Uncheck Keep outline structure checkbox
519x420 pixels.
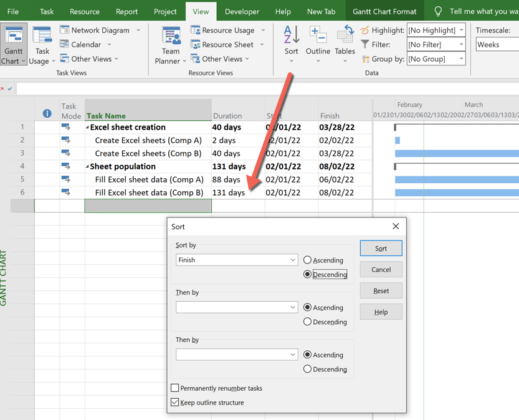(x=174, y=403)
